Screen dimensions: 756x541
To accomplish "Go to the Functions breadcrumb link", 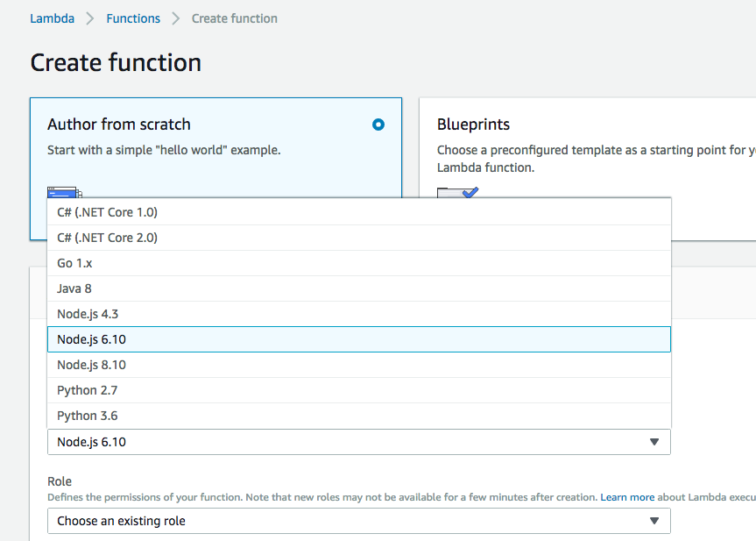I will [x=133, y=18].
